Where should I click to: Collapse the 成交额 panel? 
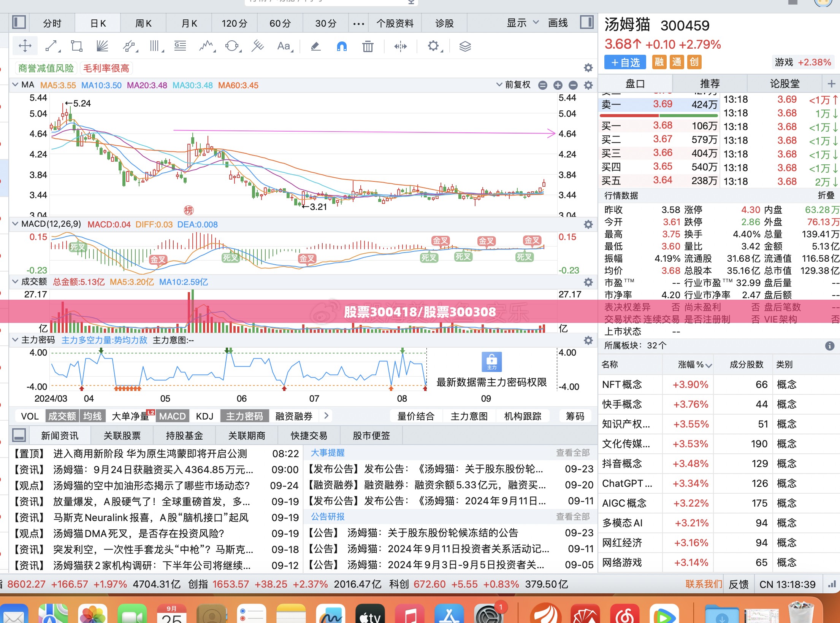(x=15, y=281)
